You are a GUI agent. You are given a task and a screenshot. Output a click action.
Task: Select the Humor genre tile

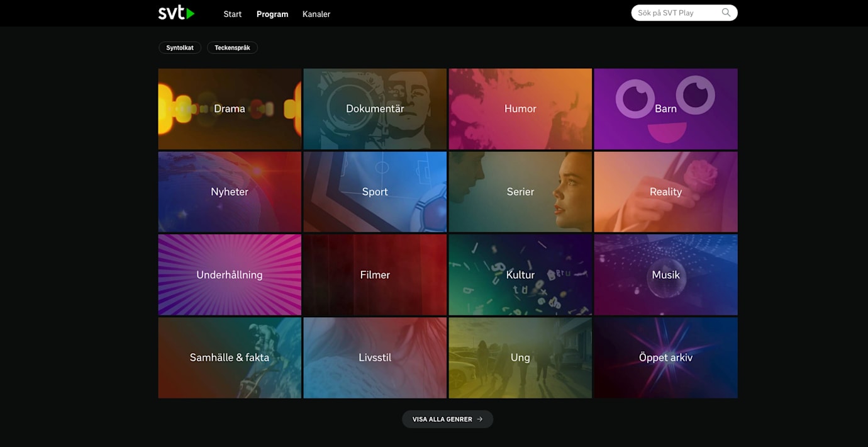pos(520,109)
